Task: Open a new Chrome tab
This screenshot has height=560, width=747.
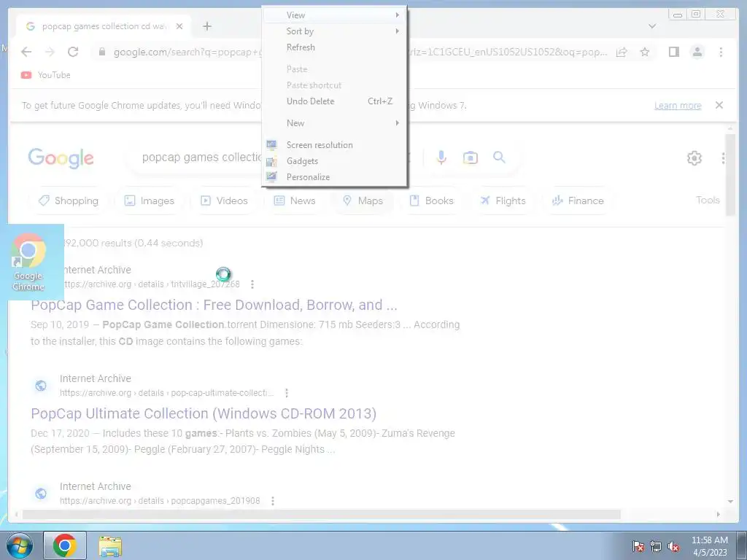Action: (x=206, y=26)
